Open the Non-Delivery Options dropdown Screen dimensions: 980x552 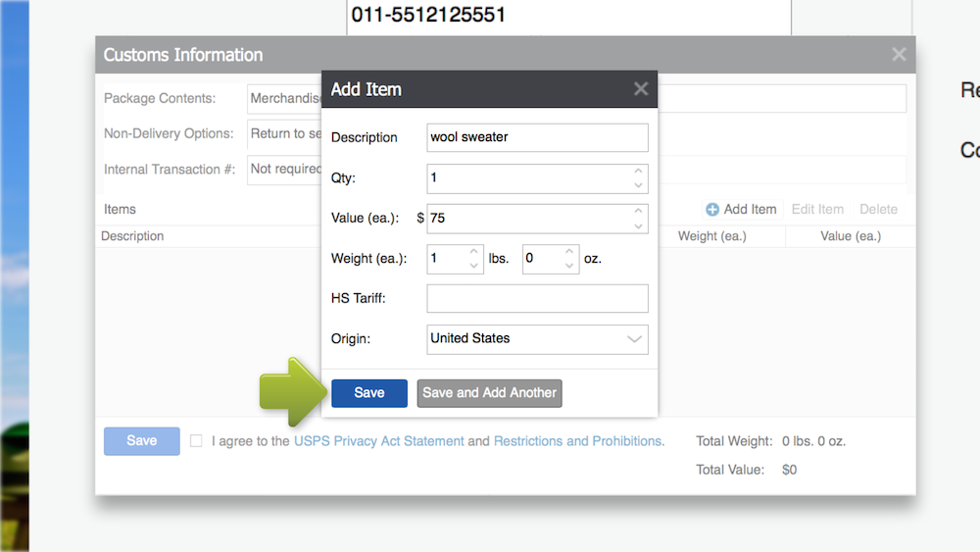(x=284, y=133)
